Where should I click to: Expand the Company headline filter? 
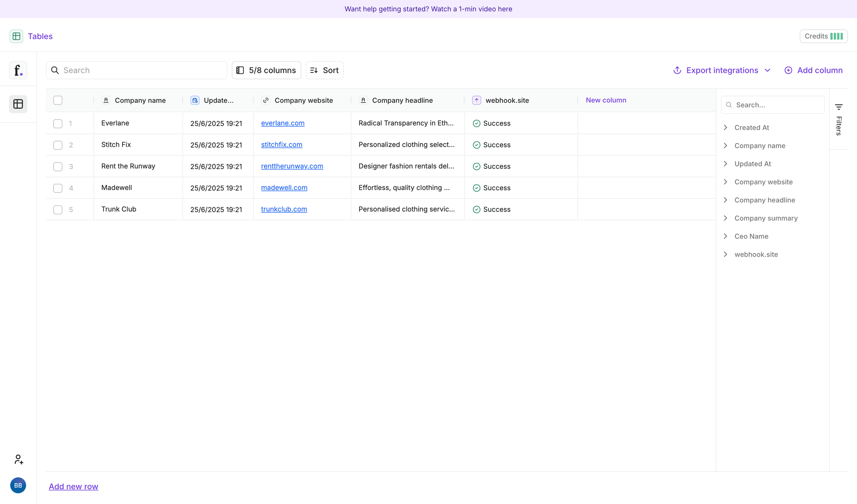point(726,200)
